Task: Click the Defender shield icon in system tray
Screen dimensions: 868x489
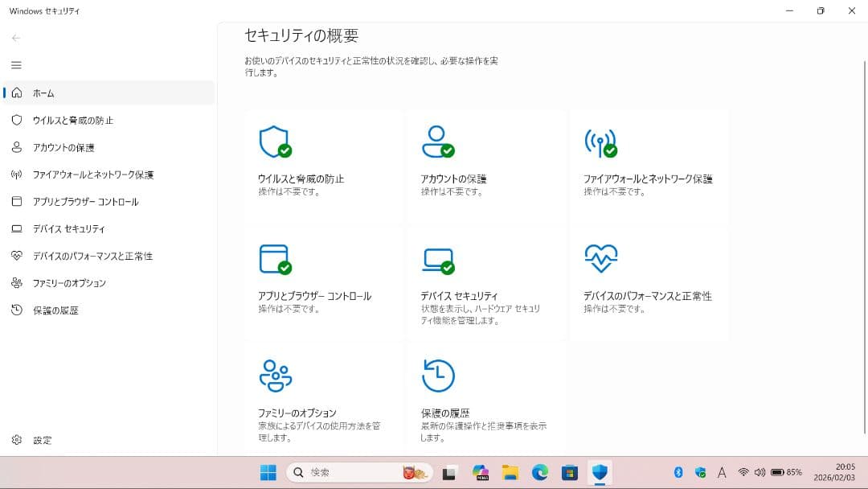Action: click(x=701, y=473)
